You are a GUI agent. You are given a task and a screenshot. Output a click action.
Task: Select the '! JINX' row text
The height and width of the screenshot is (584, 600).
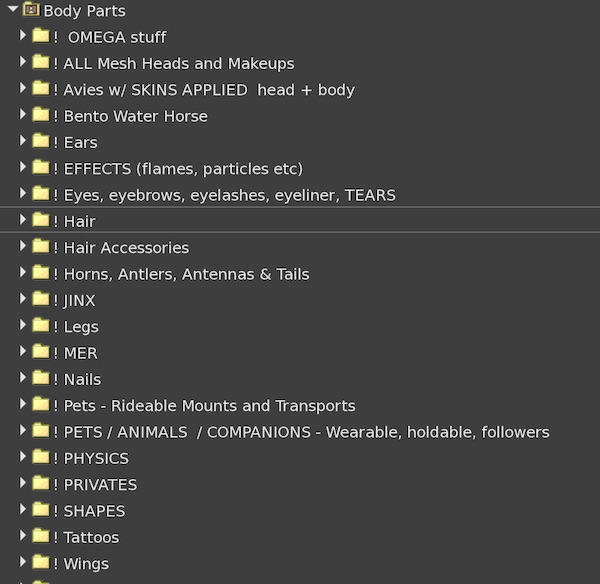pyautogui.click(x=74, y=301)
